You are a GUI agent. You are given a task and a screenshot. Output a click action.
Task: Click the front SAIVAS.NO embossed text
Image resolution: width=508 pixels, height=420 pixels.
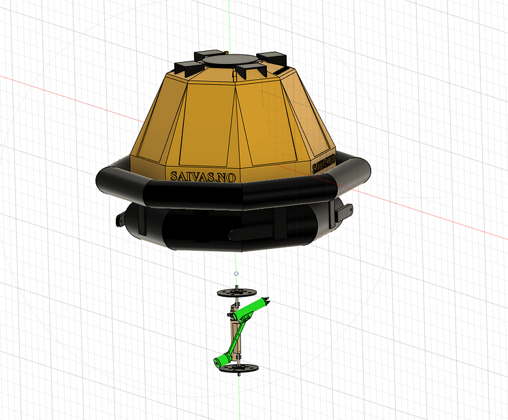point(203,177)
